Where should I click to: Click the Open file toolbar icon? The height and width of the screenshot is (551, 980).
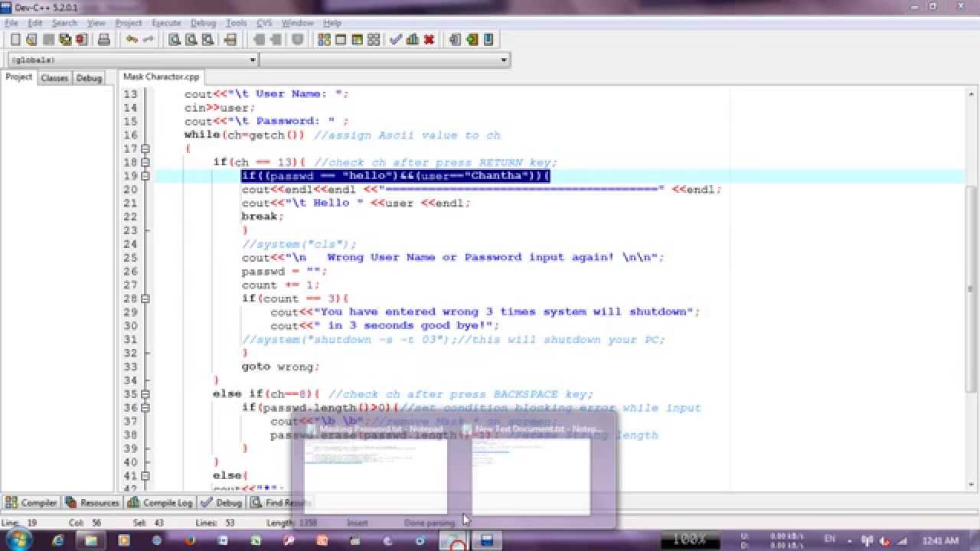(31, 40)
